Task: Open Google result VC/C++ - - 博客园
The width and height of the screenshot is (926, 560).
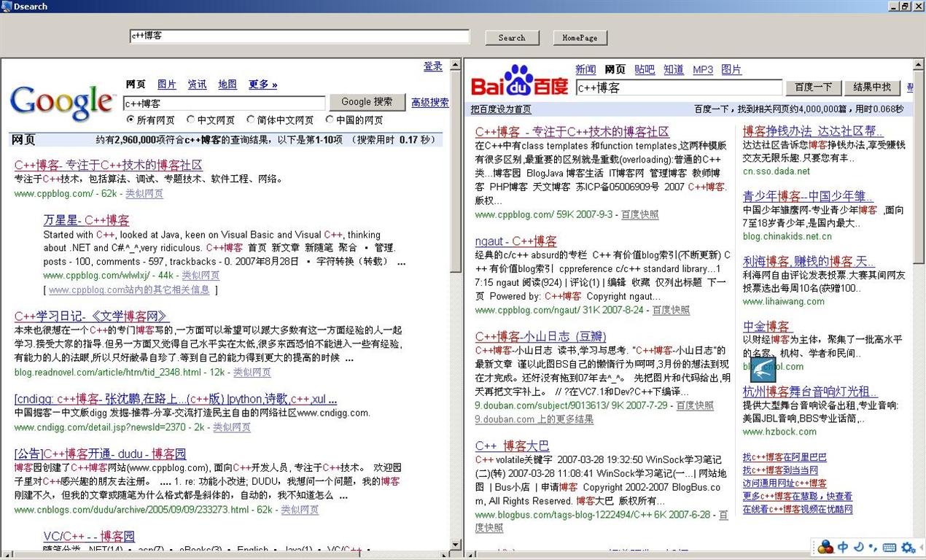Action: 89,536
